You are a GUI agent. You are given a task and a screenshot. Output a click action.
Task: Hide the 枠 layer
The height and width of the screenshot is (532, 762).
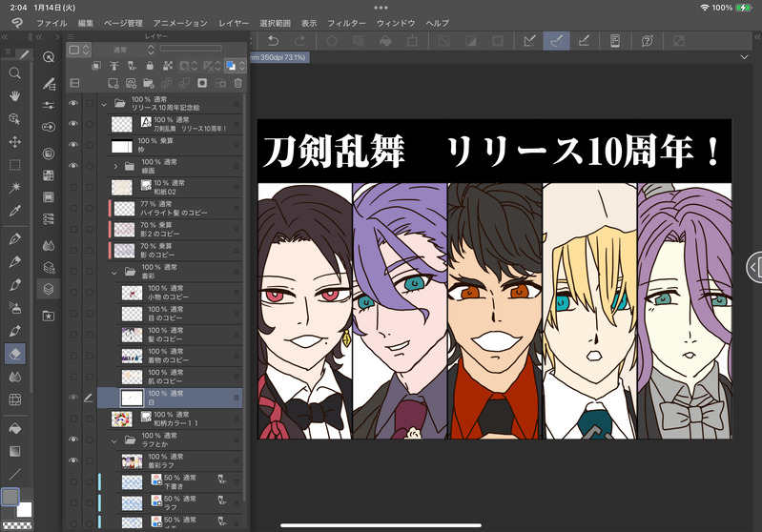click(73, 145)
